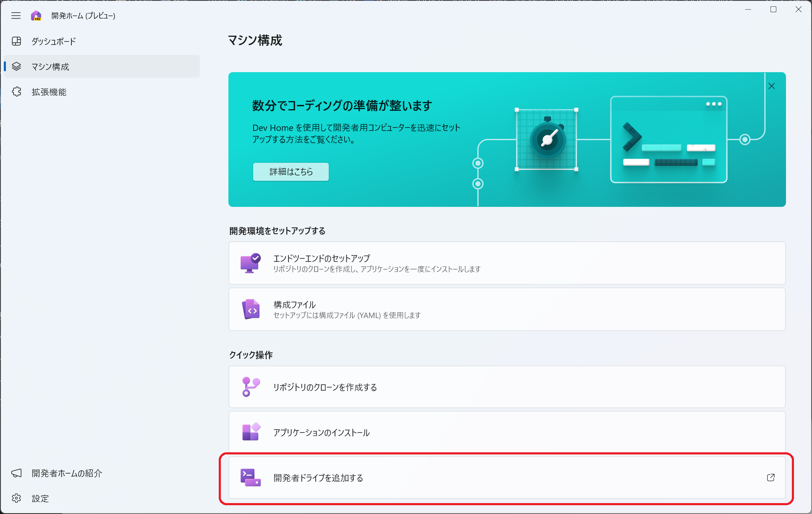The width and height of the screenshot is (812, 514).
Task: Click the Dev Home app logo
Action: point(35,16)
